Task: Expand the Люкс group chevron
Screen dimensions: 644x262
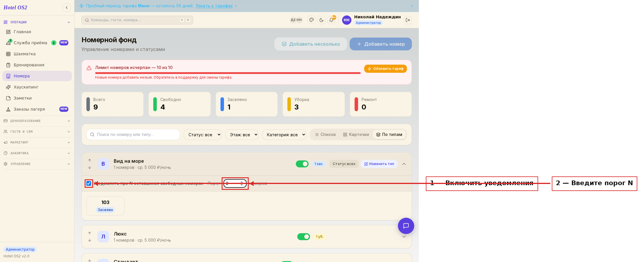Action: (404, 237)
